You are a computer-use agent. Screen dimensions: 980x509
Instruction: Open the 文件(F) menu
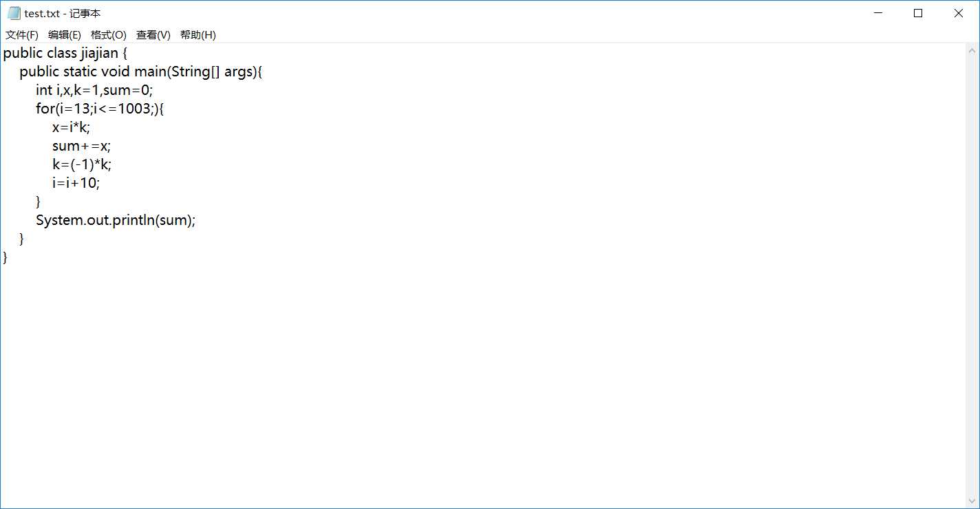pos(22,35)
